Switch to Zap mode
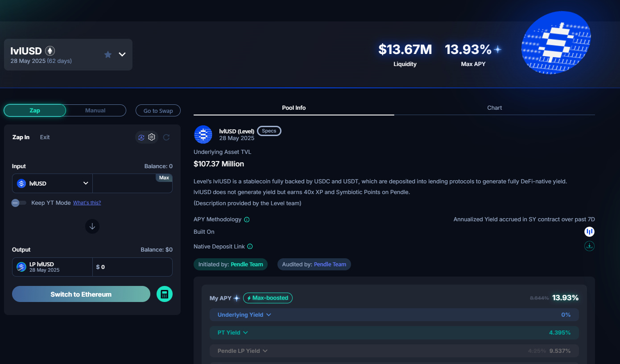This screenshot has width=620, height=364. 35,110
